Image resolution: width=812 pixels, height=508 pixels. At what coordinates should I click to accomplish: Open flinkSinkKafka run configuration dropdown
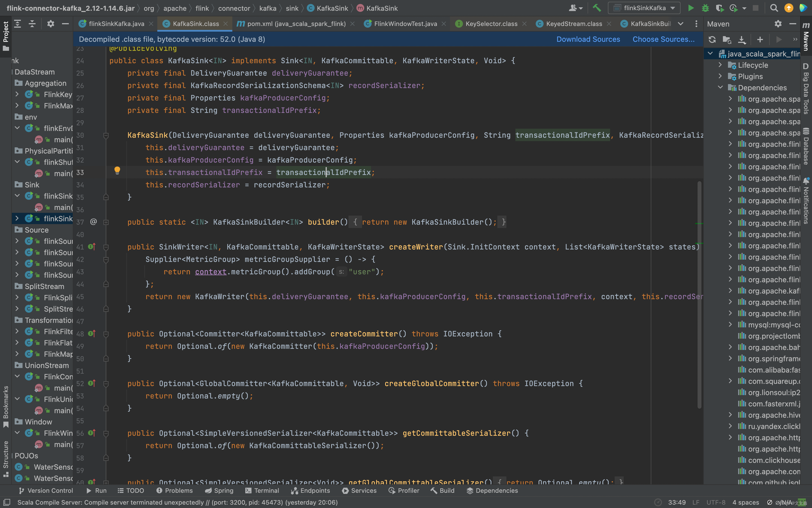click(x=644, y=8)
